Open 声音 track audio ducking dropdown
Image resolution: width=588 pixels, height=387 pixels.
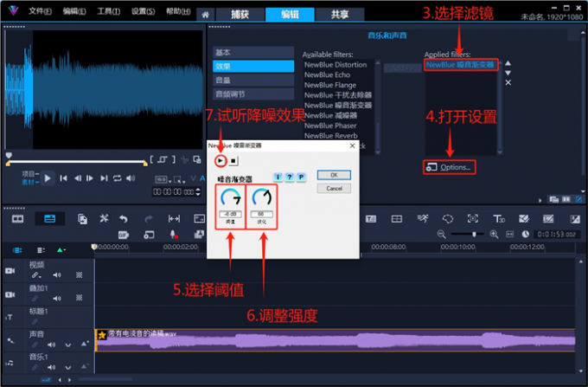point(85,344)
